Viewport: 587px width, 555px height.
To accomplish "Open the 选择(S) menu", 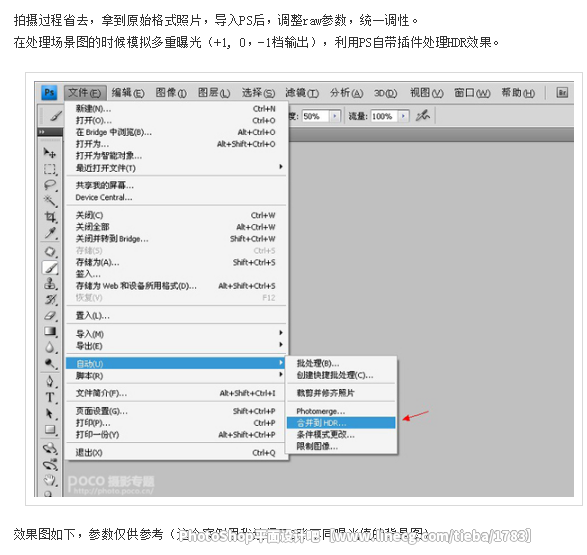I will [258, 93].
